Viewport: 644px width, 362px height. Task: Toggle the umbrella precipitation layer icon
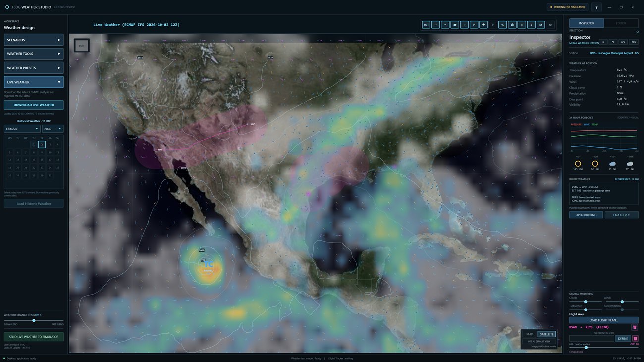point(483,25)
